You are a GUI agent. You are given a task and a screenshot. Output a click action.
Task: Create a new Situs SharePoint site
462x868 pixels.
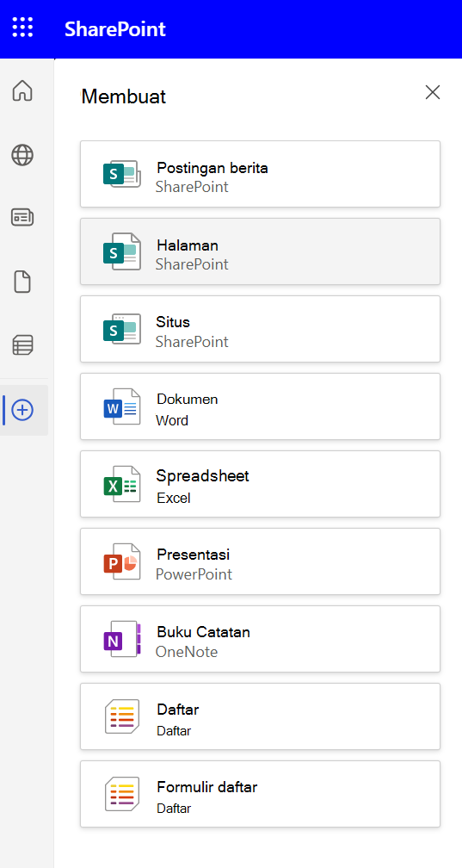(260, 329)
